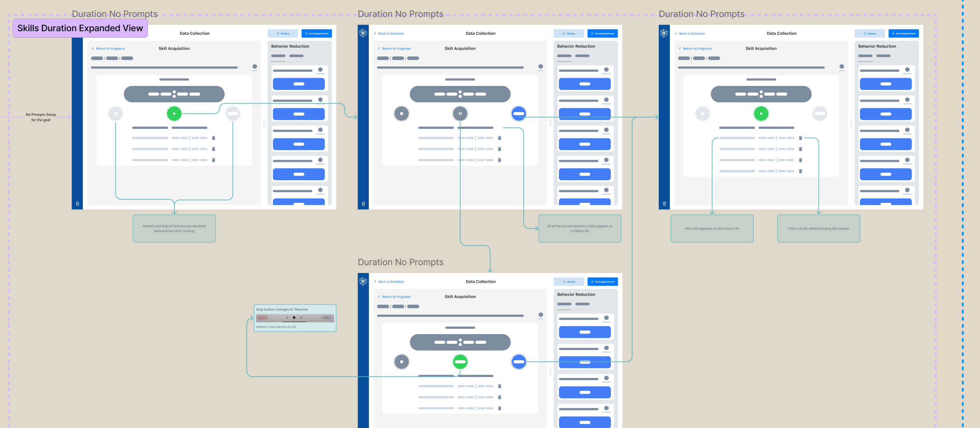Click Back to Schedule in top-middle frame
This screenshot has width=980, height=428.
pos(389,33)
